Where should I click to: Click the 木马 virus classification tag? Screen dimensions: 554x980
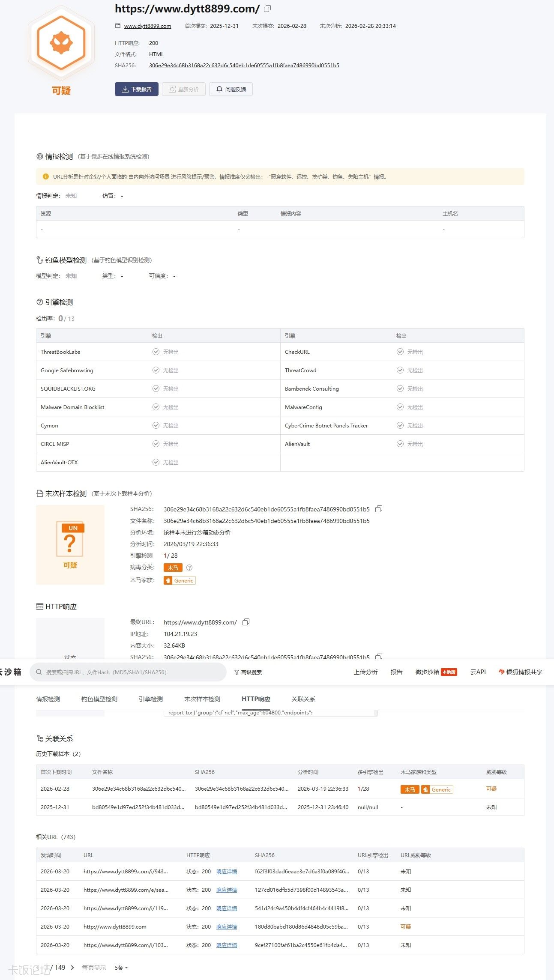(x=173, y=567)
